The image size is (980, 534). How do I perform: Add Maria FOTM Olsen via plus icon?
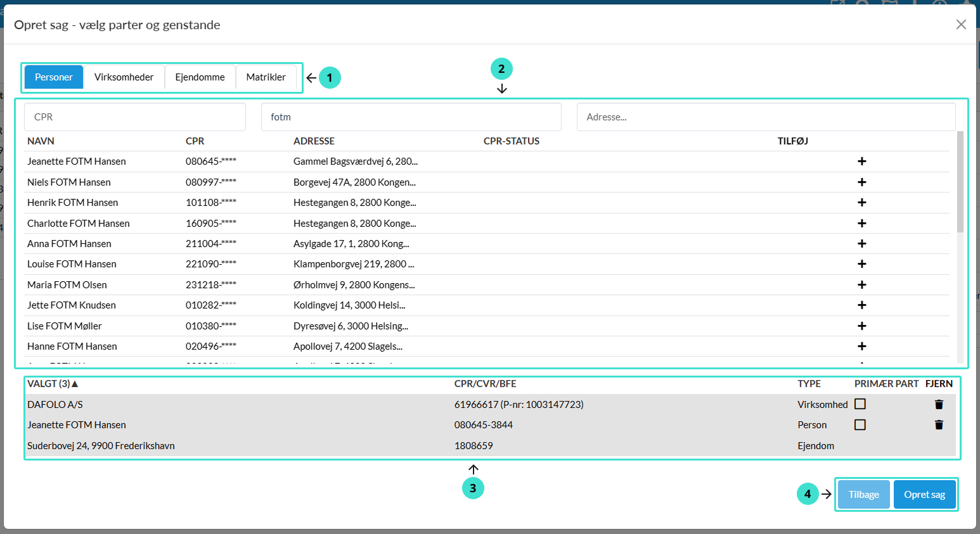[861, 285]
